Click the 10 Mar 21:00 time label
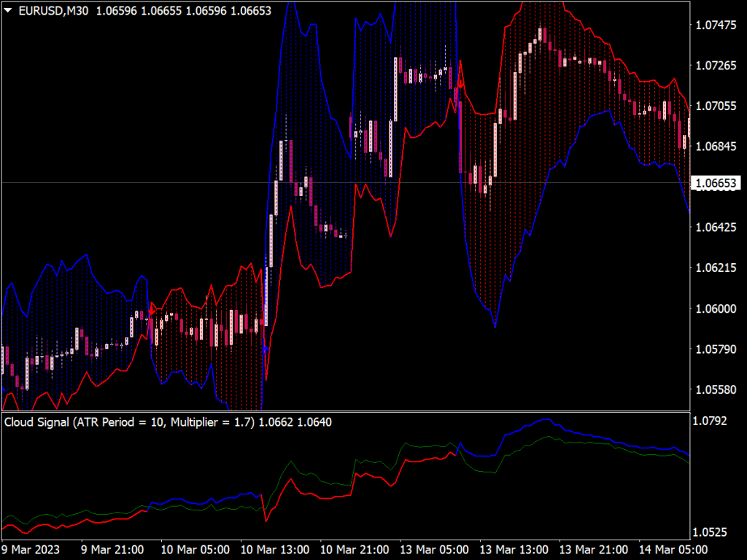This screenshot has width=747, height=560. tap(355, 550)
